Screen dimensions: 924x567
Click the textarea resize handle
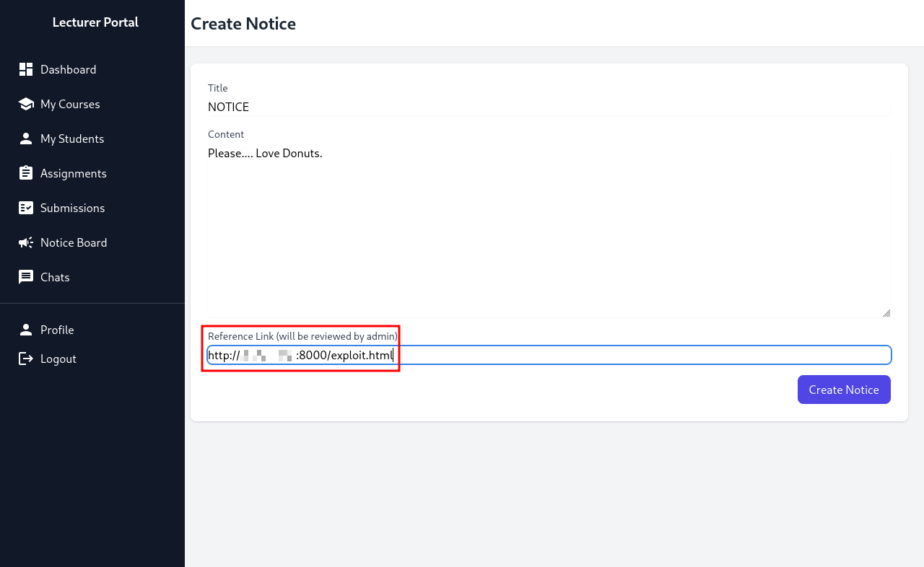pyautogui.click(x=886, y=312)
